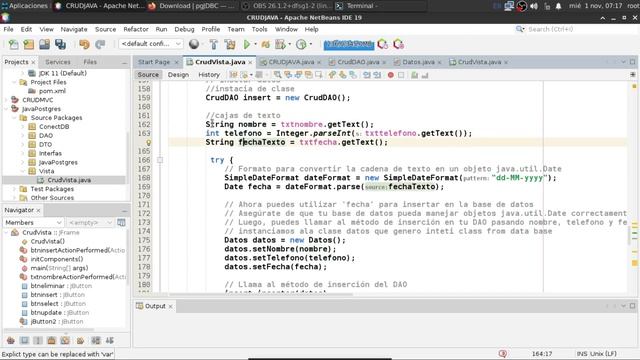The image size is (640, 360).
Task: Click the New Project toolbar icon
Action: 29,44
